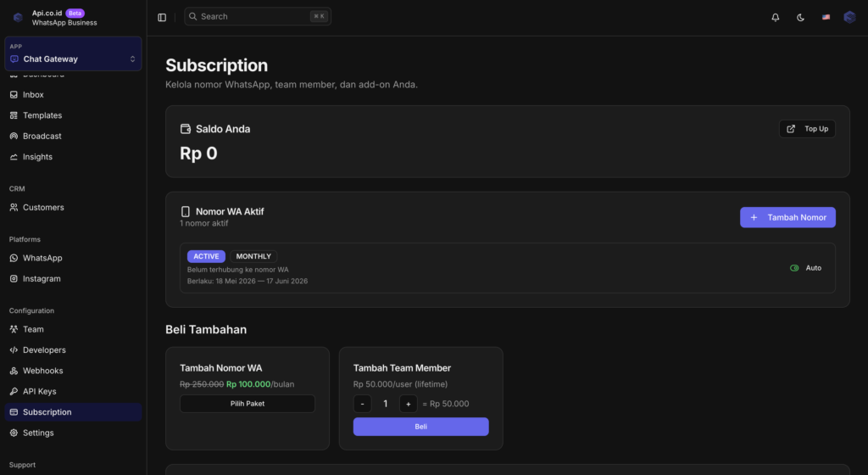Open the user profile avatar
Image resolution: width=868 pixels, height=475 pixels.
849,17
